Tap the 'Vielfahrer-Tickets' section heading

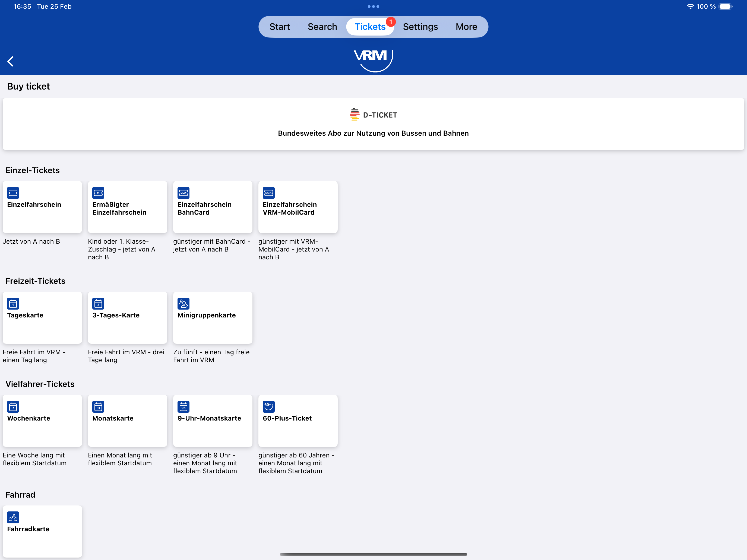tap(40, 384)
